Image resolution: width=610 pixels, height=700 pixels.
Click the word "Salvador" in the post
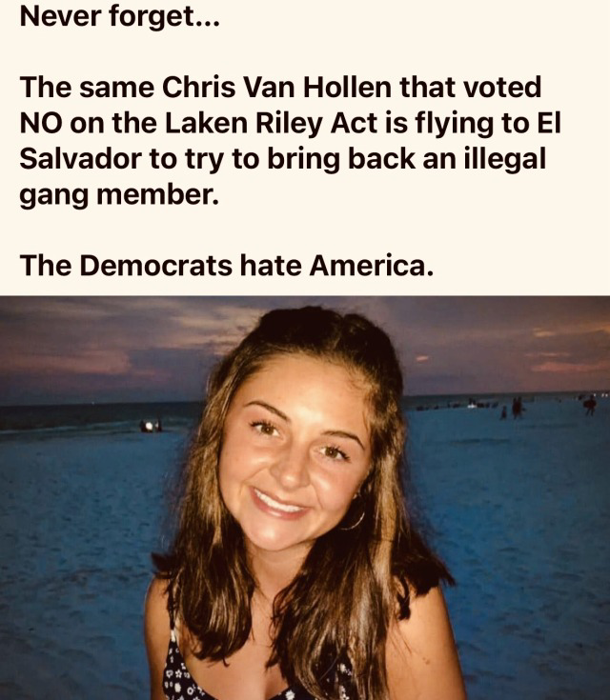coord(80,158)
